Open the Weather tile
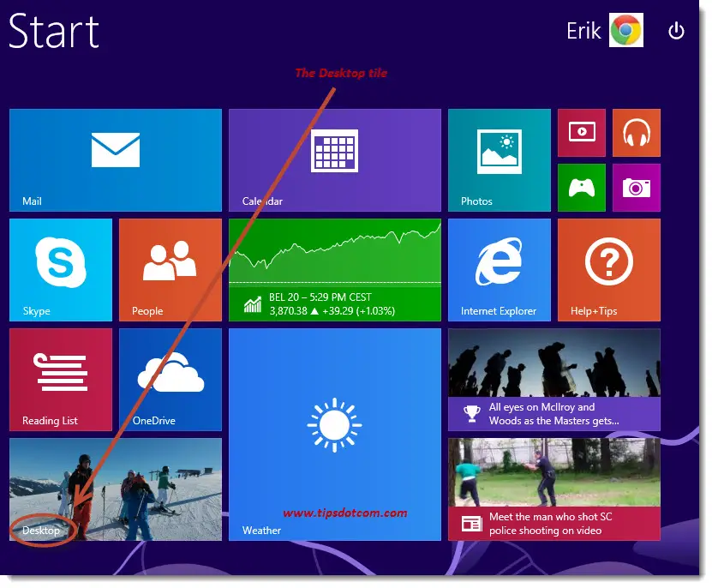 (x=335, y=435)
